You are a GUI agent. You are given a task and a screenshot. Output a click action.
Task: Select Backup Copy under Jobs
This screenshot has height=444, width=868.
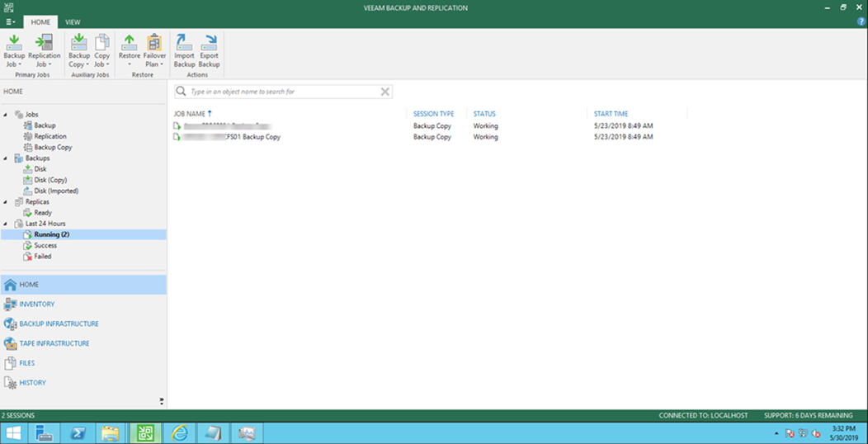tap(48, 147)
